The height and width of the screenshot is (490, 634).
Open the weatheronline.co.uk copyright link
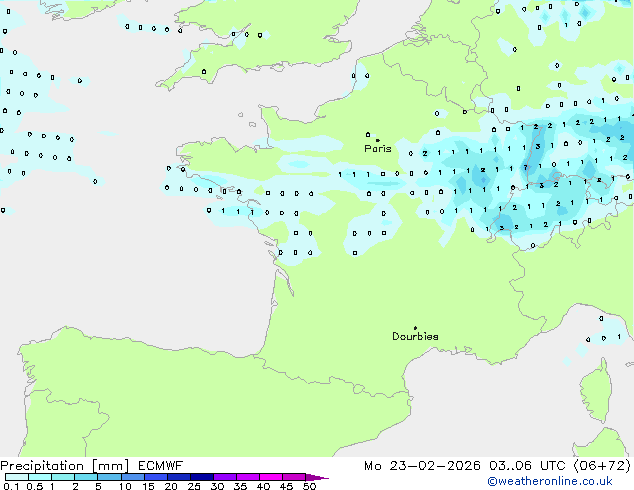pyautogui.click(x=550, y=481)
